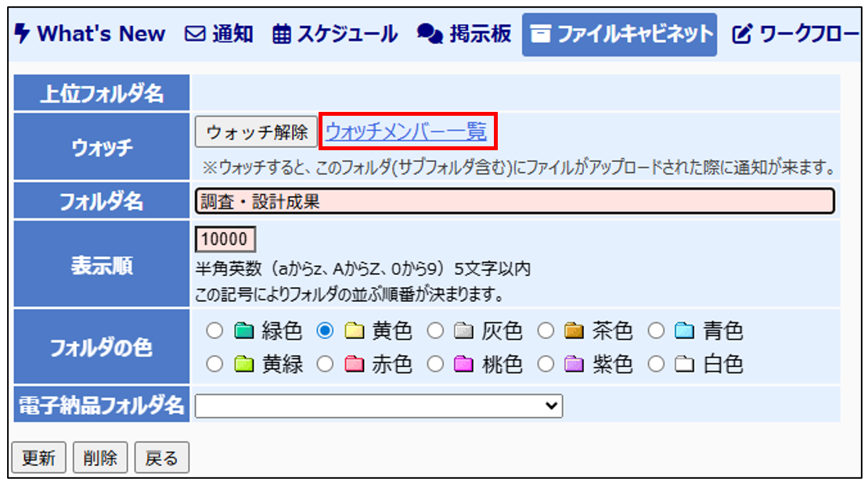
Task: Click the yellow-green folder icon
Action: 243,365
